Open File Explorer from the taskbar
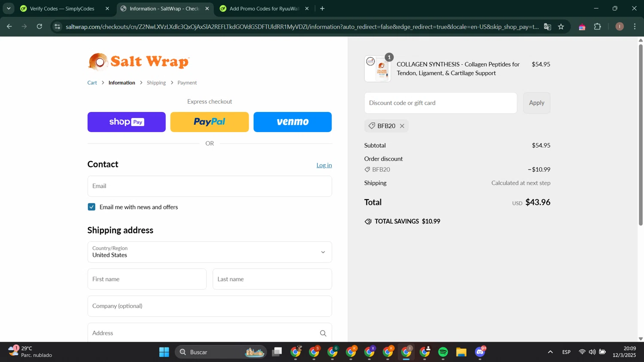This screenshot has height=362, width=644. pos(462,352)
